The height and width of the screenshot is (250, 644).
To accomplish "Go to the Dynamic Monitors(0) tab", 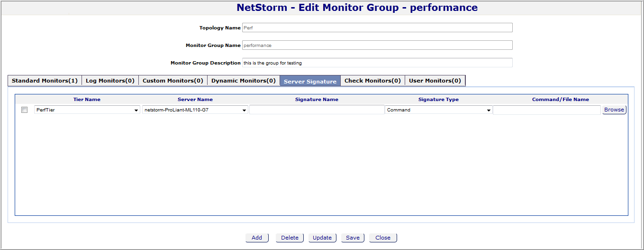I will click(244, 81).
